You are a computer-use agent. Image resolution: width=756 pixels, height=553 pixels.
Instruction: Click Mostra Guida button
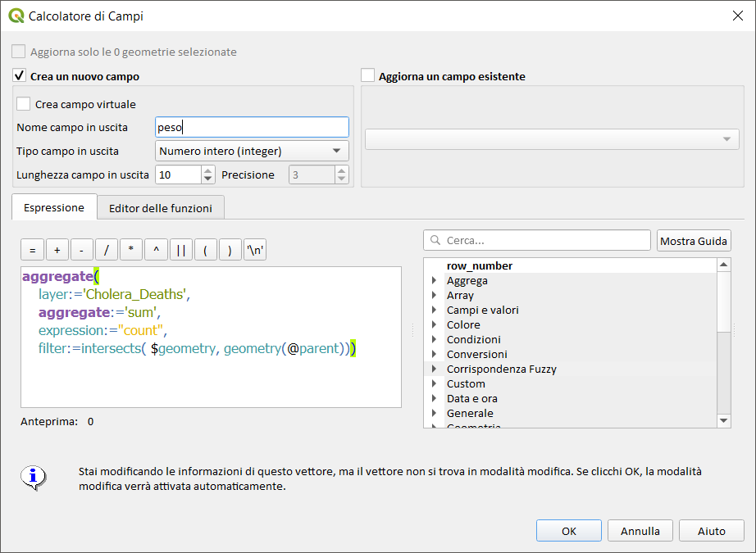(694, 241)
